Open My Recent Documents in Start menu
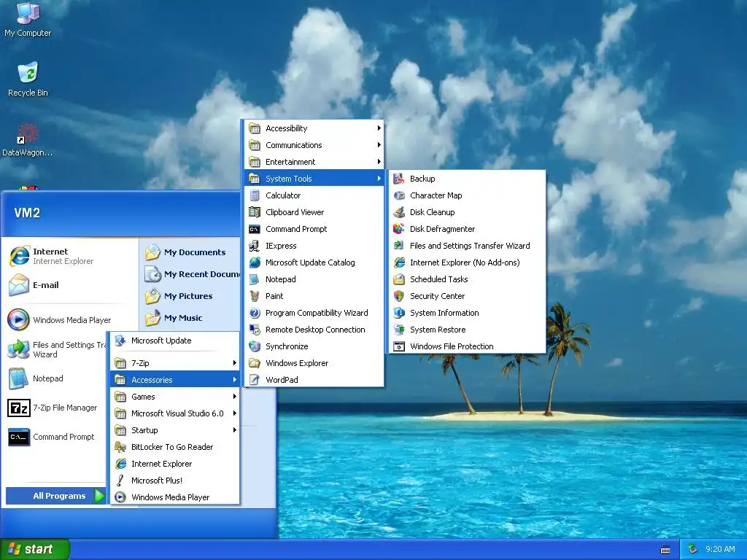Viewport: 747px width, 560px height. coord(192,274)
